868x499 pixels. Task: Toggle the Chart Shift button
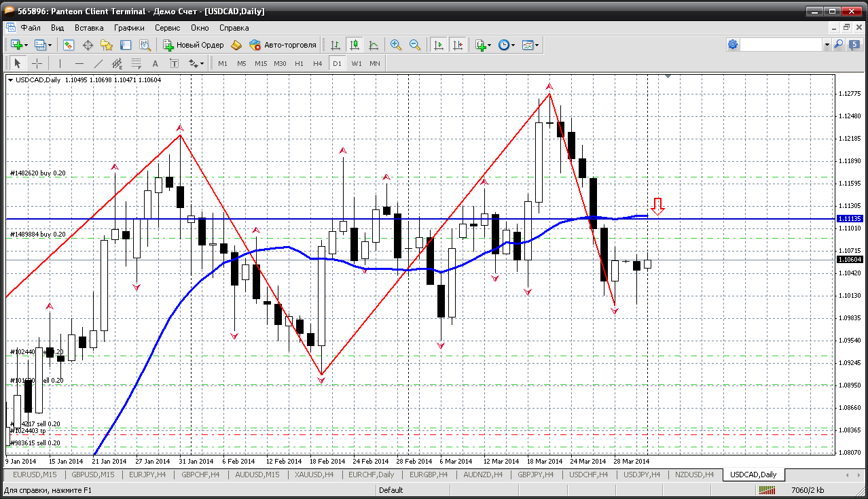point(458,45)
